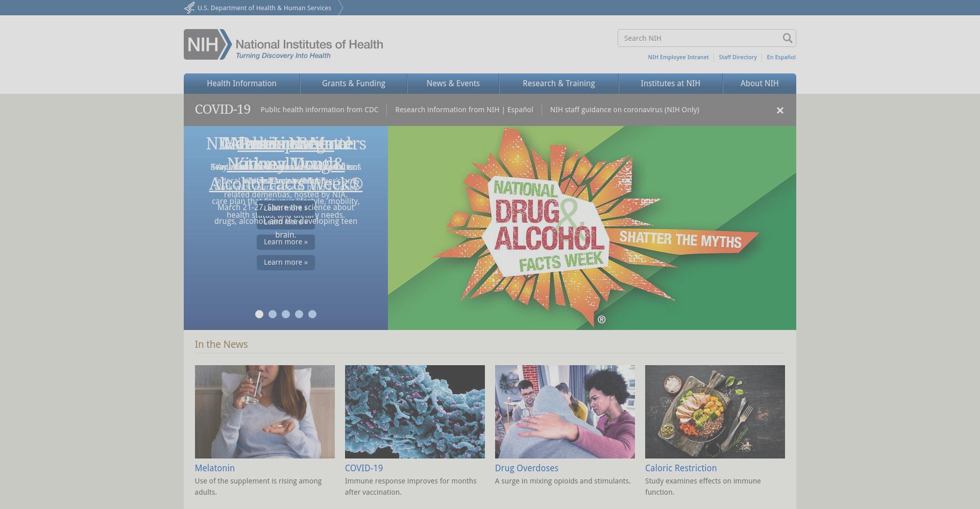Screen dimensions: 980x509
Task: Open the Melatonin news image
Action: pyautogui.click(x=265, y=412)
